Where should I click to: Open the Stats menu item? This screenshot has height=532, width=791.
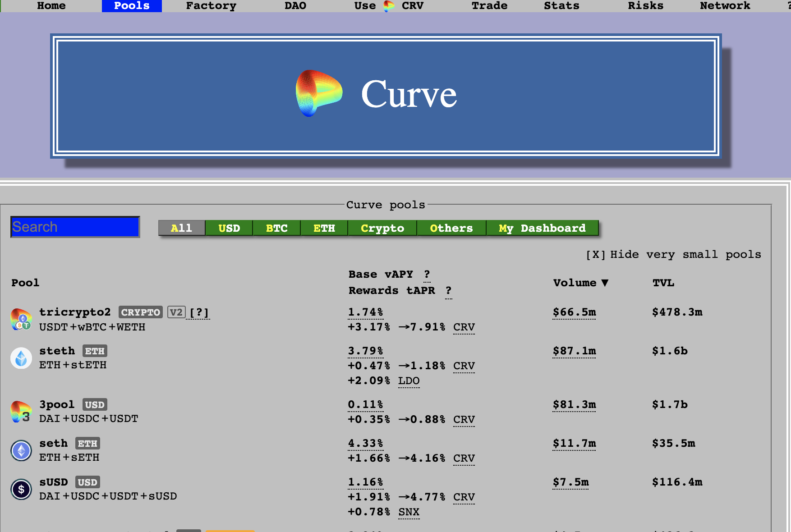(x=561, y=6)
